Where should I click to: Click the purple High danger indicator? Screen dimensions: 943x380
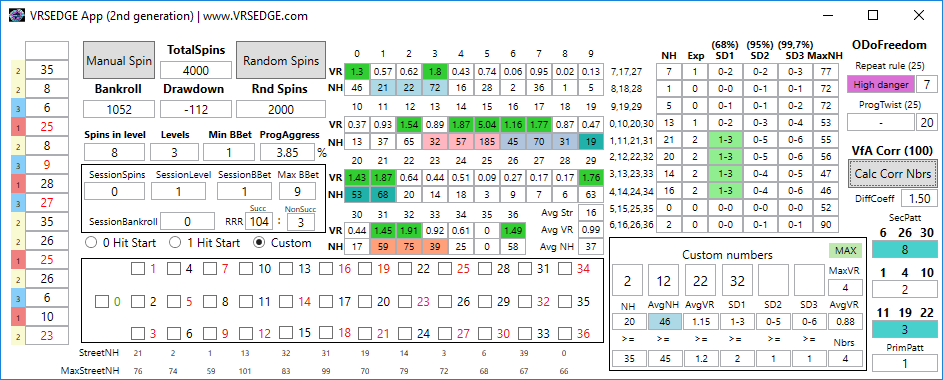(880, 85)
